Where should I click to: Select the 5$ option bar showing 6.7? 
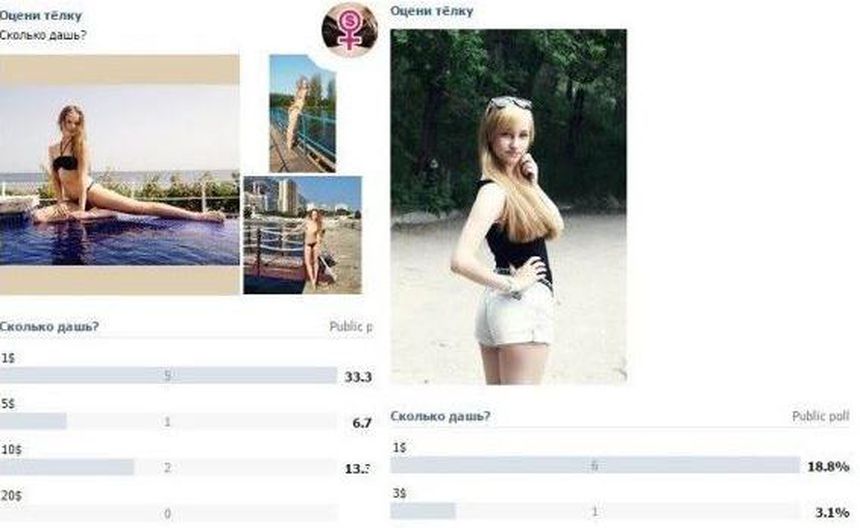coord(168,421)
